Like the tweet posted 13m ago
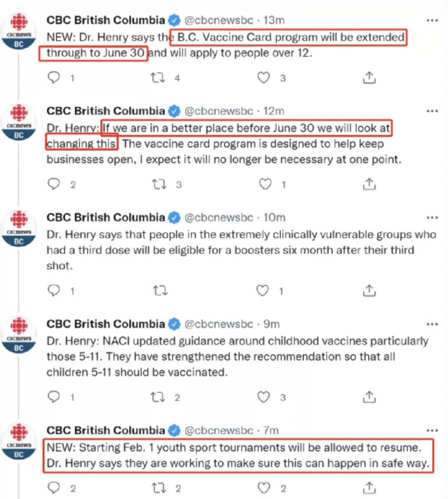This screenshot has height=499, width=448. pyautogui.click(x=264, y=77)
